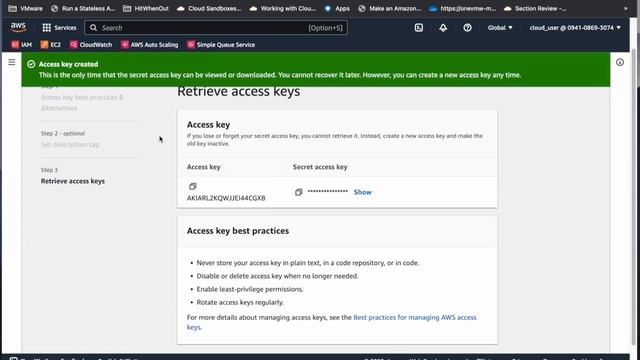
Task: Open the help question mark menu
Action: coord(467,28)
